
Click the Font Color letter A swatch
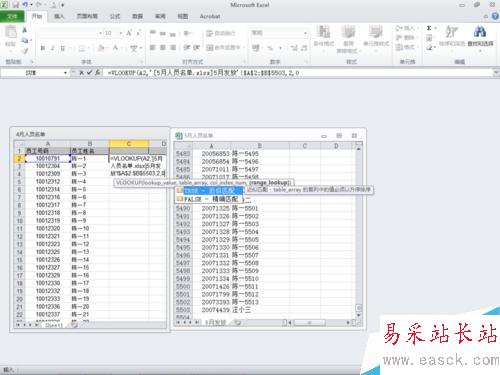click(115, 48)
